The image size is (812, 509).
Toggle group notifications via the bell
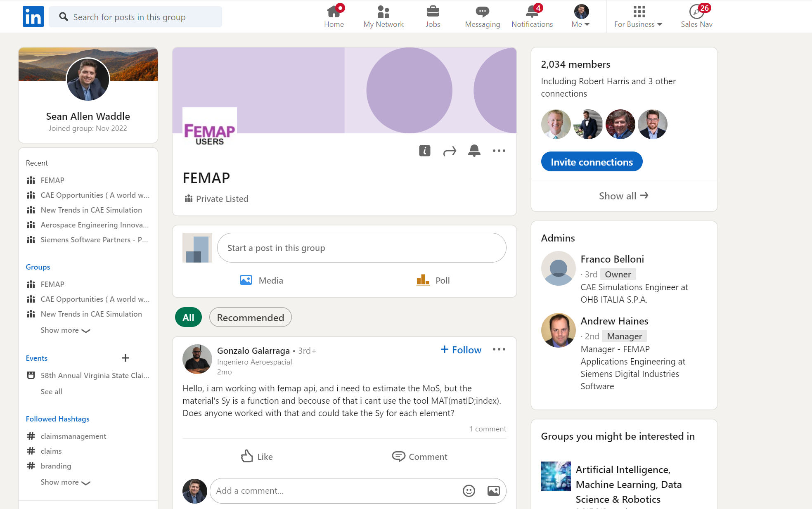pos(474,151)
